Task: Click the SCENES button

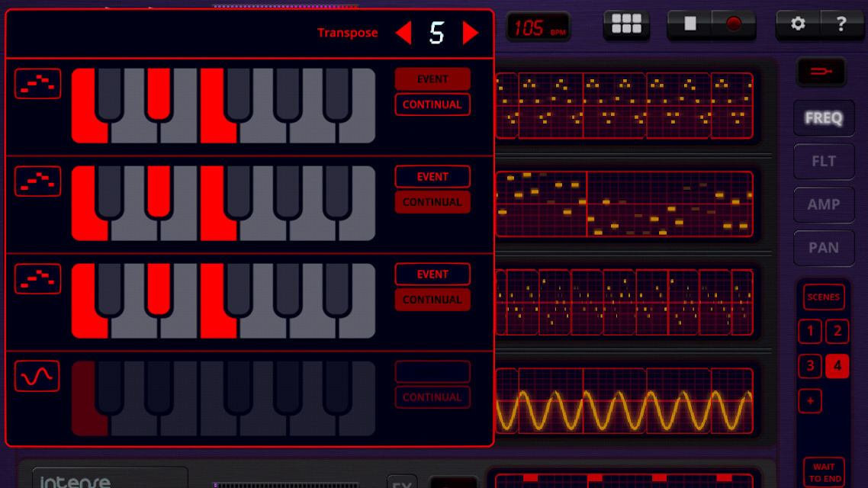Action: point(824,297)
